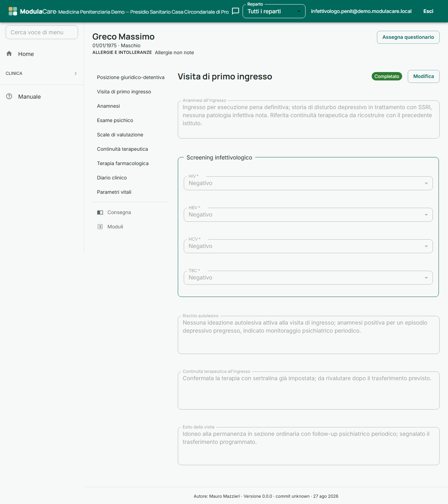Image resolution: width=448 pixels, height=504 pixels.
Task: Open the chat message icon in header
Action: (236, 11)
